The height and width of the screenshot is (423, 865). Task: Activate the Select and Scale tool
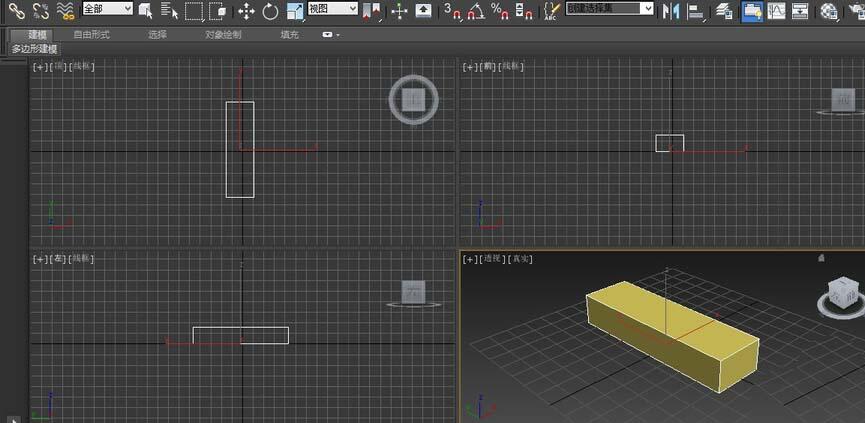295,11
